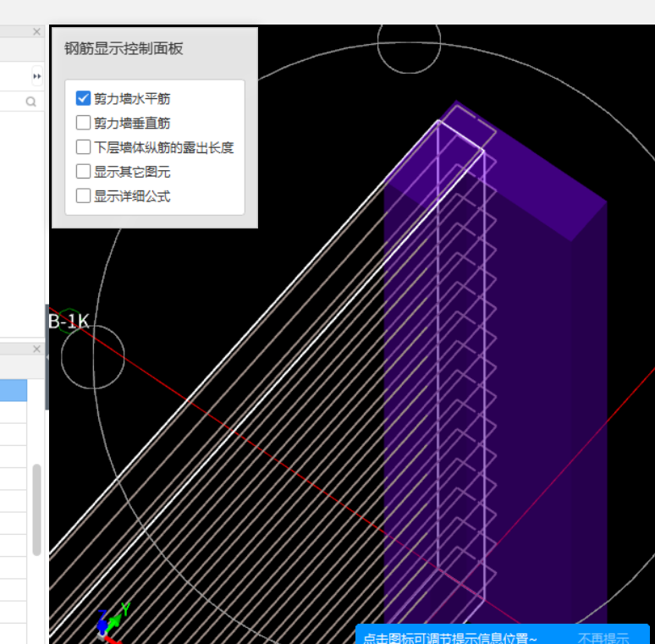Close the upper left side panel

[36, 31]
